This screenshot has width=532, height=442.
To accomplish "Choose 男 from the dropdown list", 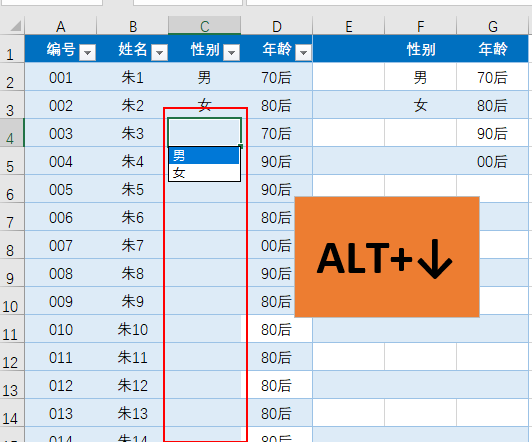I will [x=204, y=156].
